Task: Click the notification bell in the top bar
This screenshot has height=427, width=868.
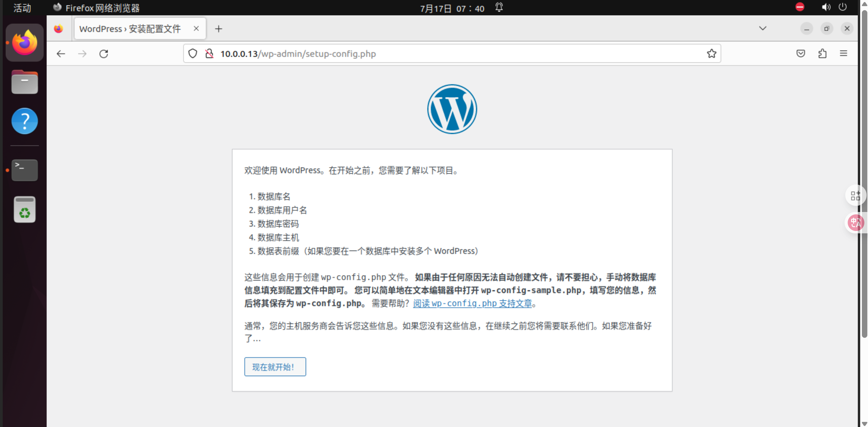Action: point(499,7)
